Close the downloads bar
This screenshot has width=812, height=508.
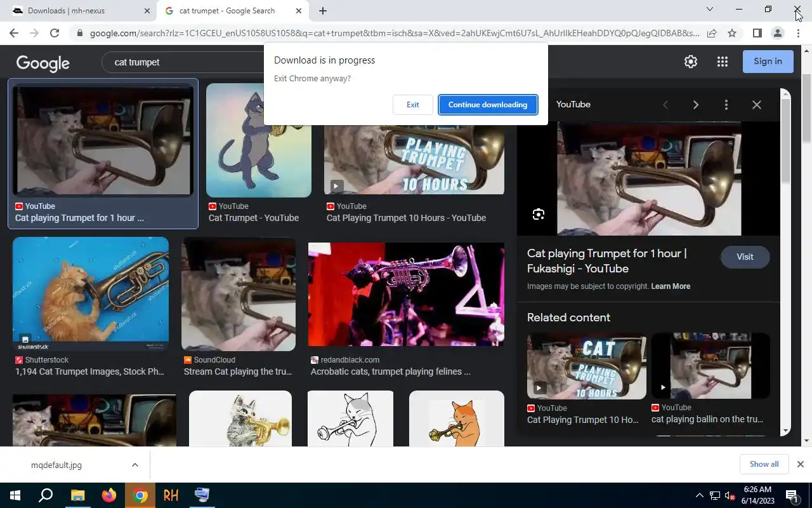click(x=800, y=464)
